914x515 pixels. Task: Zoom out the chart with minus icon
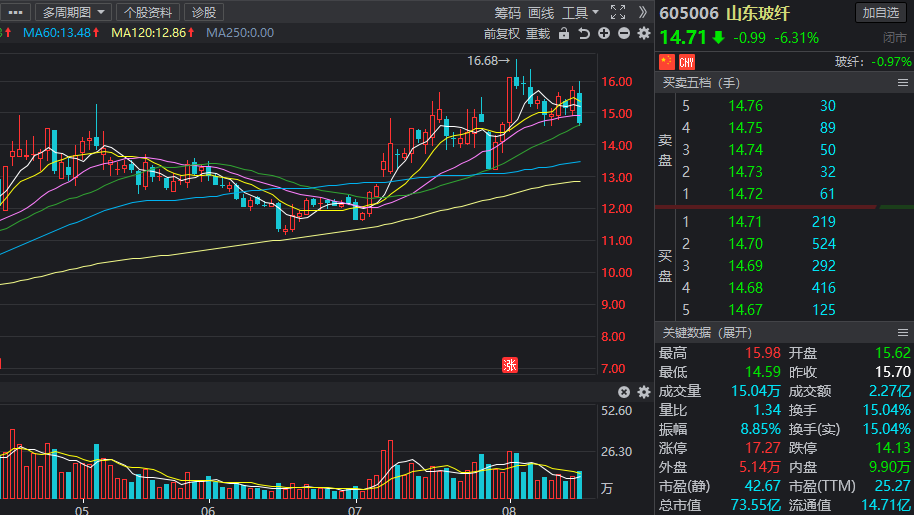click(x=624, y=33)
